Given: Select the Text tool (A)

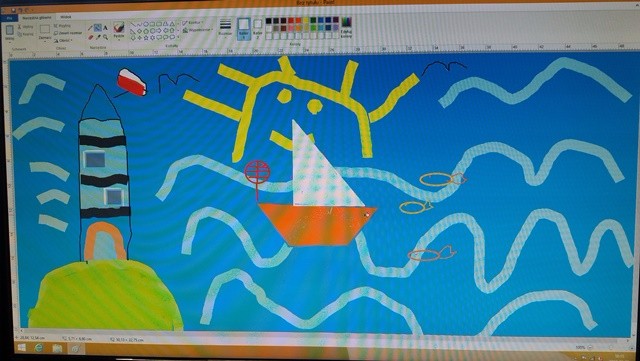Looking at the screenshot, I should click(x=105, y=28).
